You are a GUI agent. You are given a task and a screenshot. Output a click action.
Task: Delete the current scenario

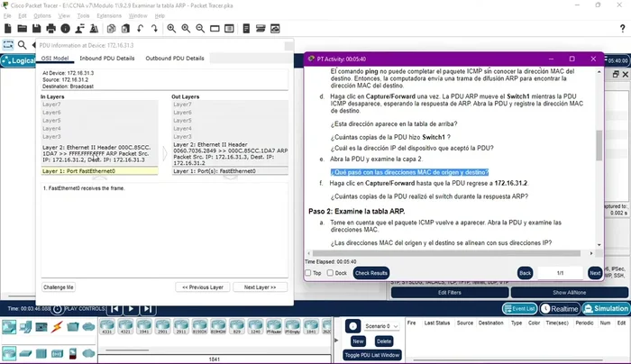(x=383, y=341)
